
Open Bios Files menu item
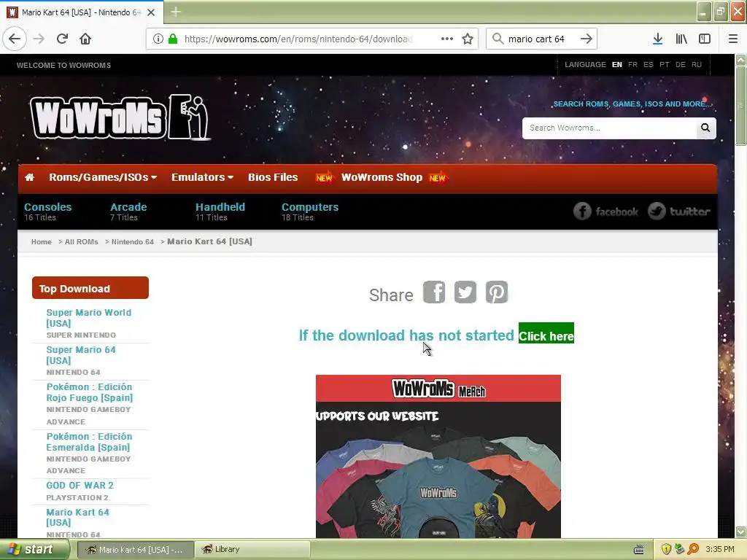[x=273, y=177]
